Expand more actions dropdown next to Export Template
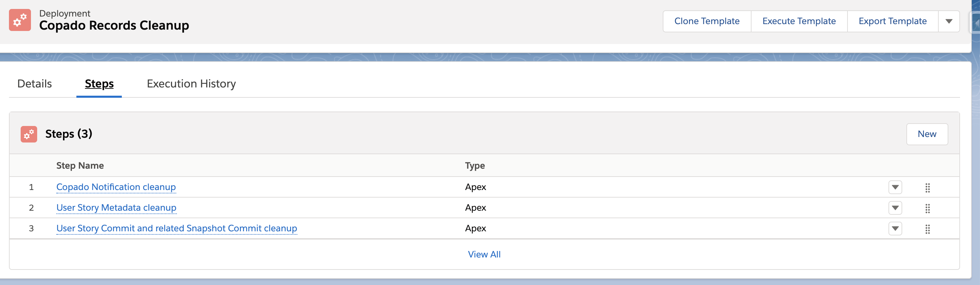980x285 pixels. (x=949, y=21)
